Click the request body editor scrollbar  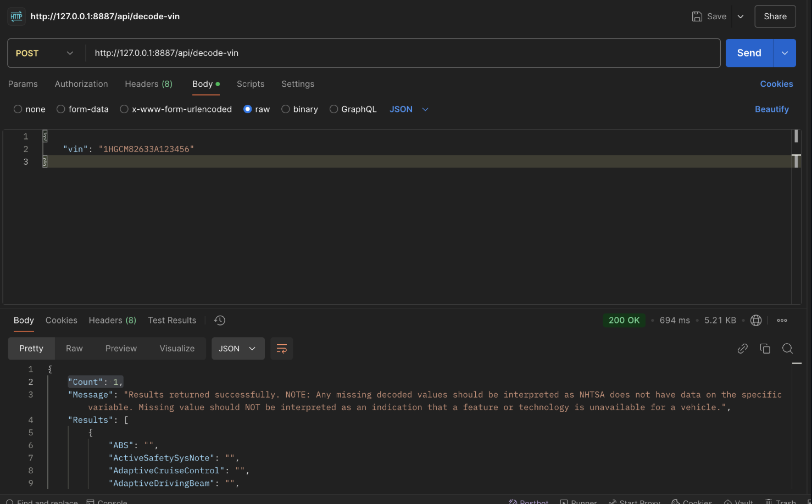[x=796, y=217]
